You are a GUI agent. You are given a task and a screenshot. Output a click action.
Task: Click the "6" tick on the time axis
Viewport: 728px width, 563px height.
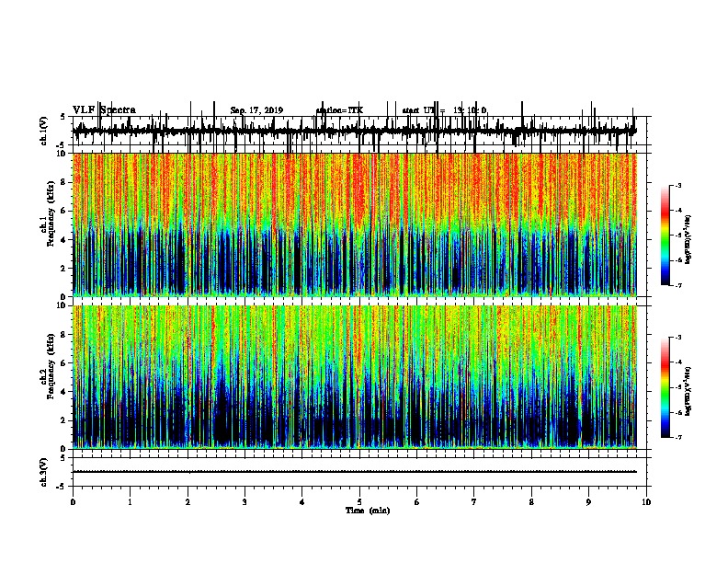click(417, 502)
